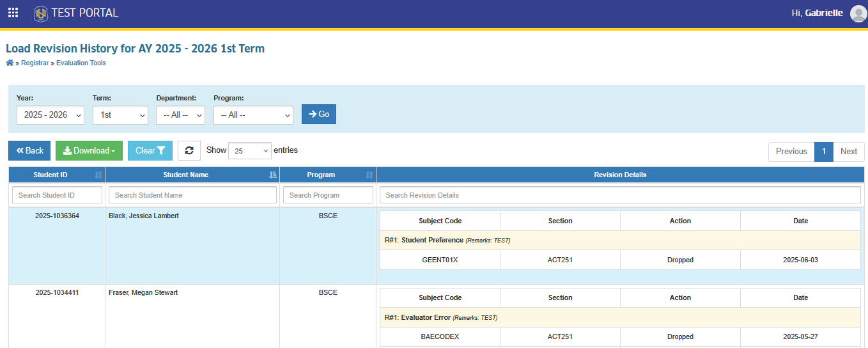868x348 pixels.
Task: Open the Year dropdown 2025 - 2026
Action: (x=50, y=115)
